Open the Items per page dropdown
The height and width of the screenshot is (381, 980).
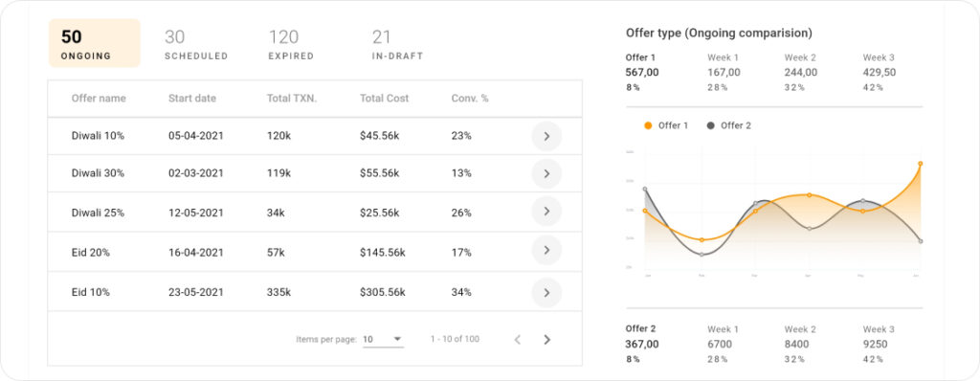[383, 340]
